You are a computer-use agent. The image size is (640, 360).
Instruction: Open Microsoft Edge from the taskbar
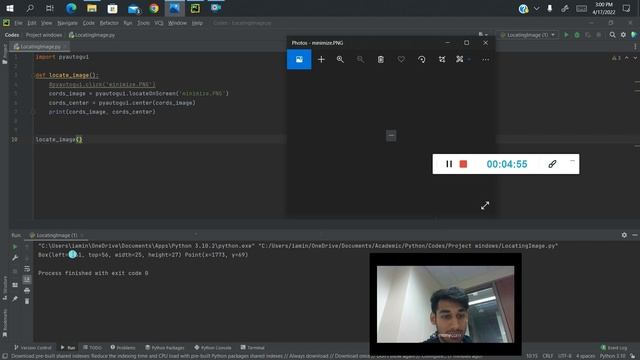tap(71, 8)
